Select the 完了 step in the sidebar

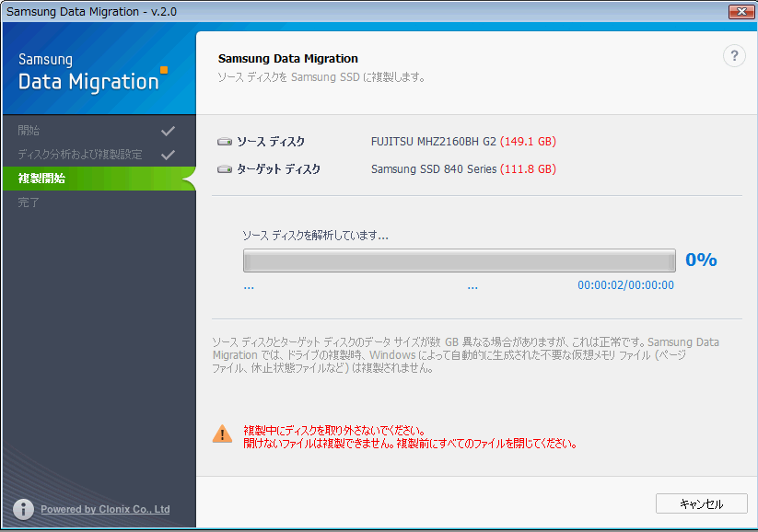click(29, 202)
